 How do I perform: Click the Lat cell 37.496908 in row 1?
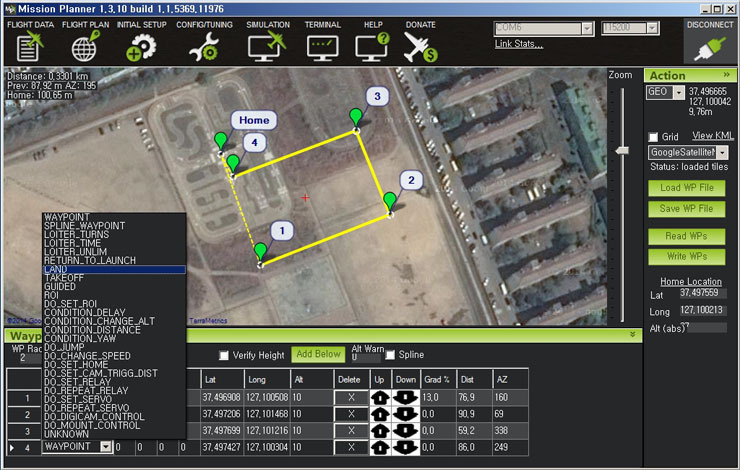point(222,397)
